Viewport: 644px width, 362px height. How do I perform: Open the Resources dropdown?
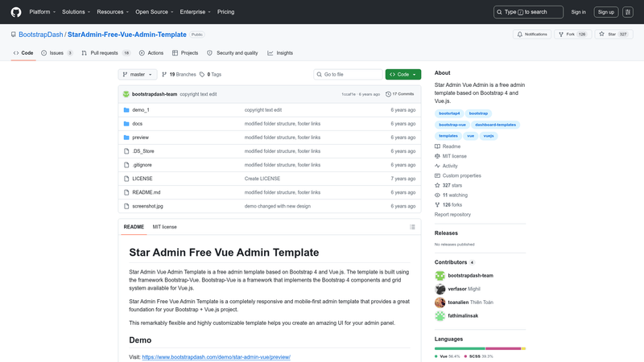click(x=113, y=12)
